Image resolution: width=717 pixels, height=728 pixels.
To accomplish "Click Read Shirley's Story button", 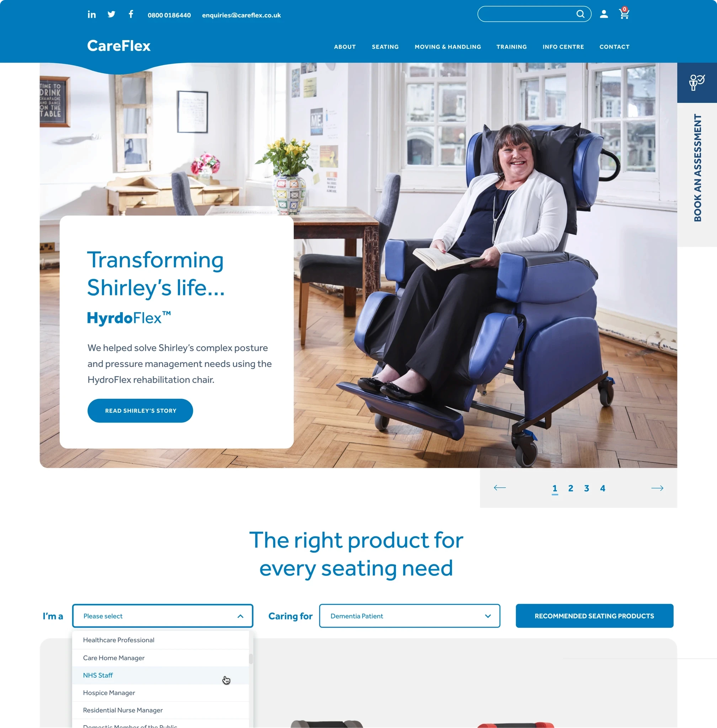I will pos(140,410).
